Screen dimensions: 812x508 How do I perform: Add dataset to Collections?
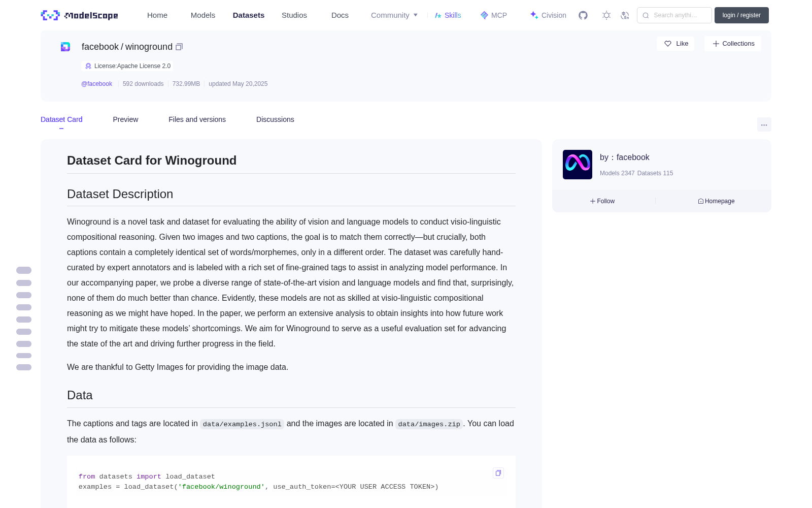pyautogui.click(x=733, y=44)
